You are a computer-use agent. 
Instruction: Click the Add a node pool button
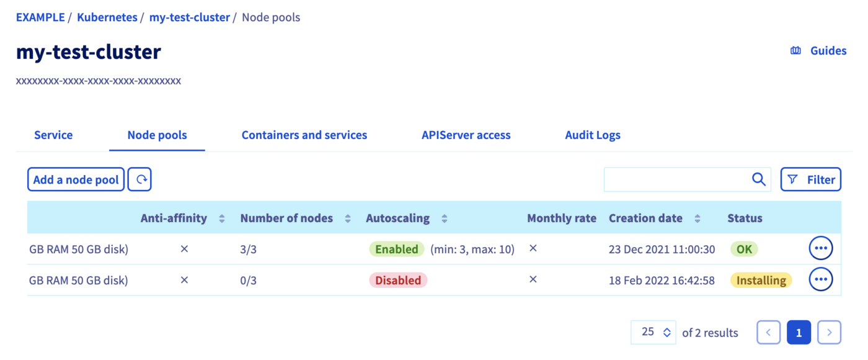[x=75, y=179]
